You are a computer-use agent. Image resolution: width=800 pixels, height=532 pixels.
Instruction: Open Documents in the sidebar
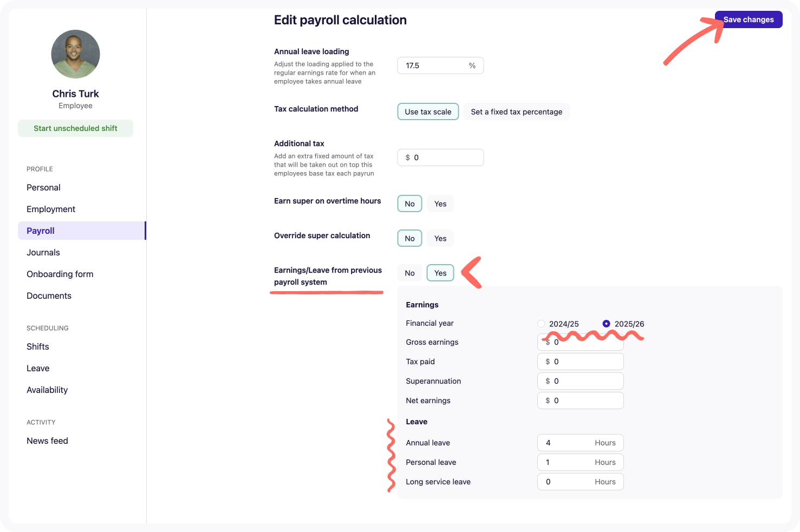coord(49,296)
